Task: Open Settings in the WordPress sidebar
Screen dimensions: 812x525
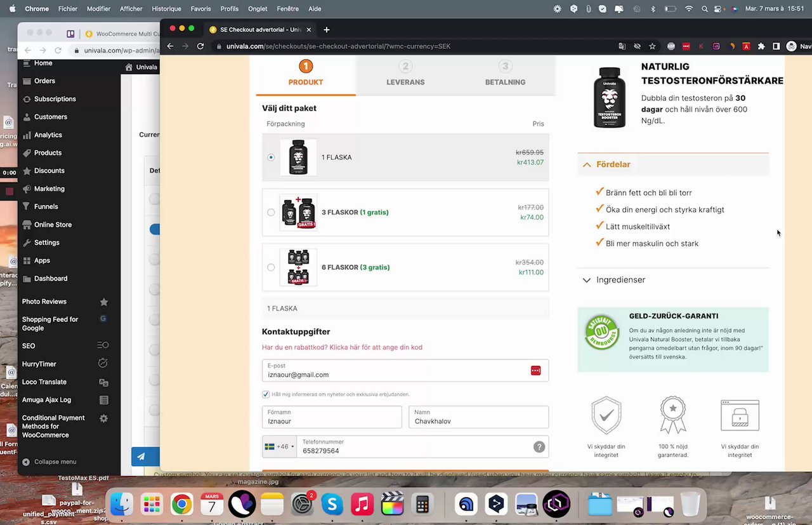Action: pyautogui.click(x=46, y=243)
